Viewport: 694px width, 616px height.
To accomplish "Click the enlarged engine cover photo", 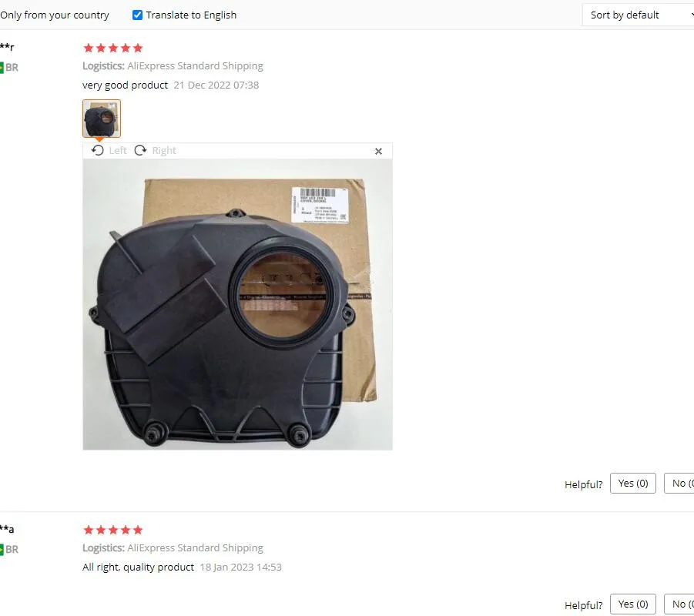I will coord(238,304).
